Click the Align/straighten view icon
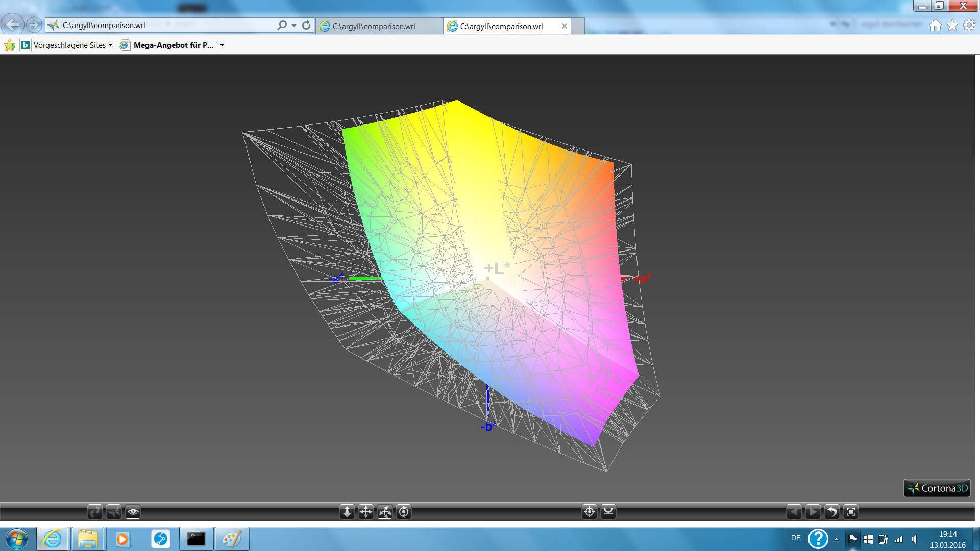 pos(608,512)
